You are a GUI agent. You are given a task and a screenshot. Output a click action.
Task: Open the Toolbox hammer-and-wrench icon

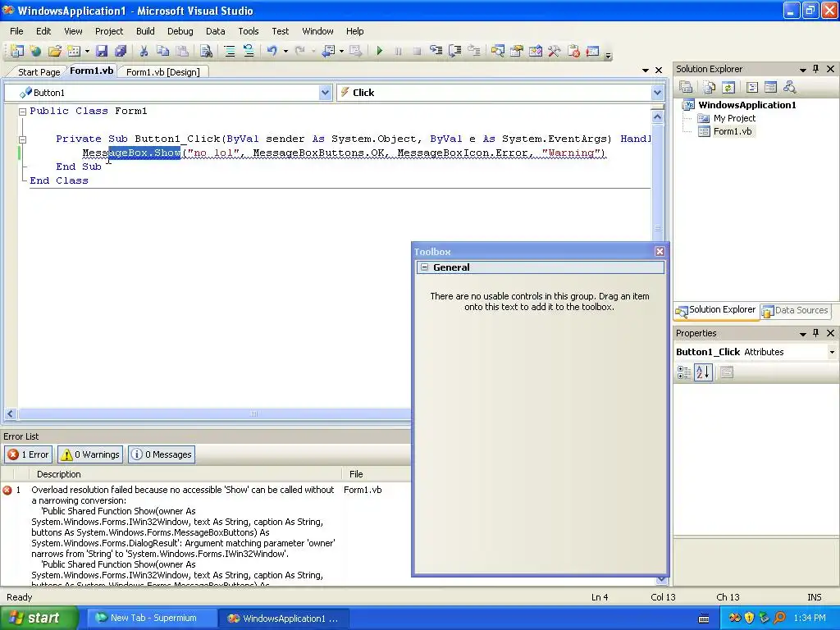(x=555, y=51)
